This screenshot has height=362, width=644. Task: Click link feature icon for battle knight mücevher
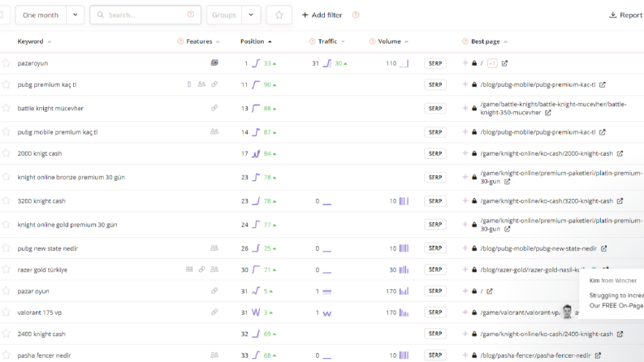(214, 108)
